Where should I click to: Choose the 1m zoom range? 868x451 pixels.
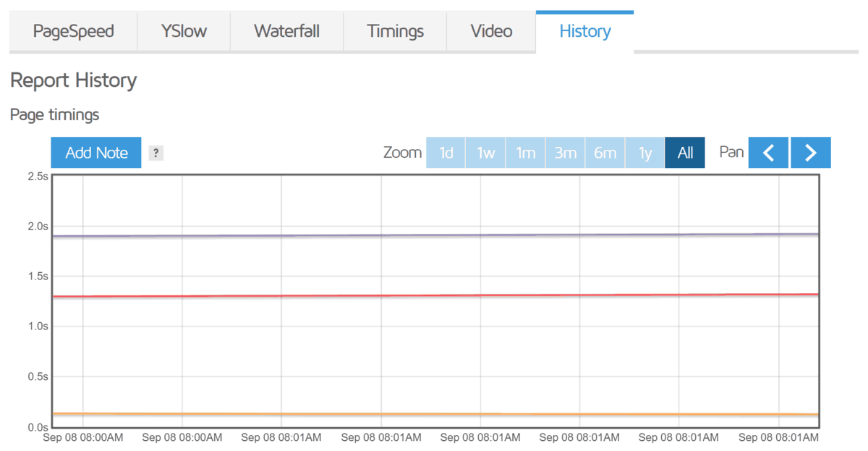click(525, 153)
